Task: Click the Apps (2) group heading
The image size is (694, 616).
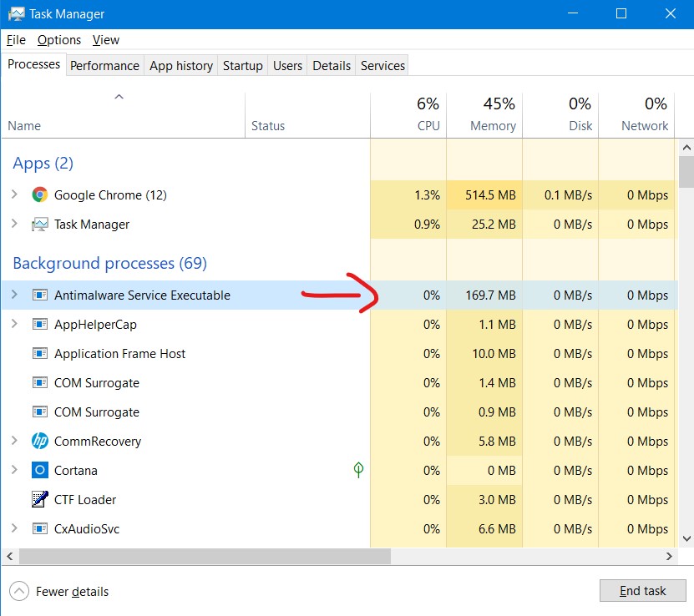Action: (x=43, y=163)
